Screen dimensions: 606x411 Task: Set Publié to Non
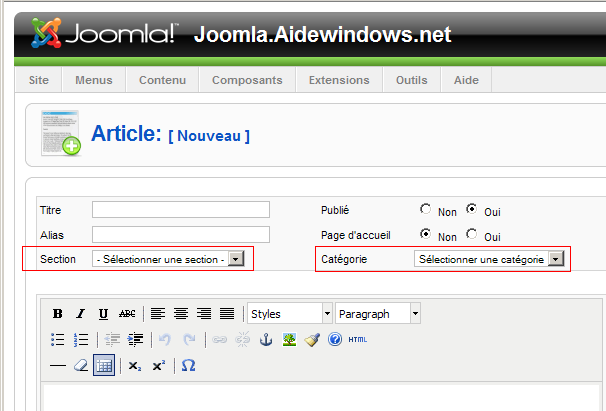coord(426,209)
